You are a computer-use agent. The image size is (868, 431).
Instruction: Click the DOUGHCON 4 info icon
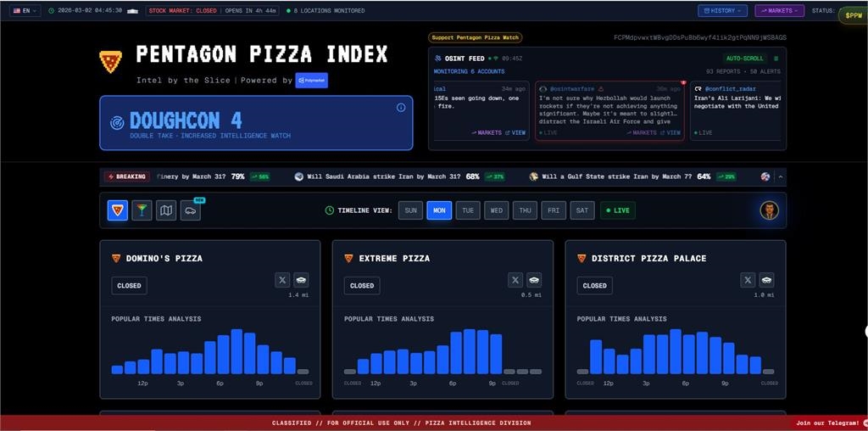point(401,108)
